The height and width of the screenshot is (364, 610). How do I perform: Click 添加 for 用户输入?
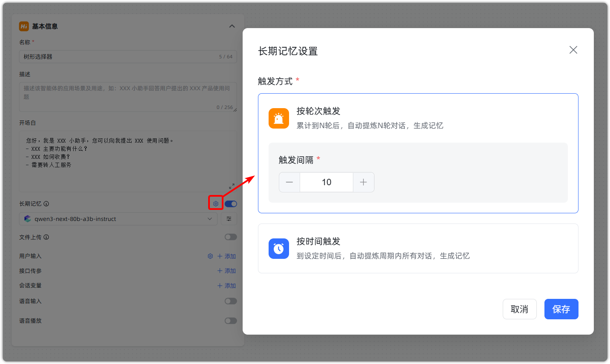pos(226,256)
